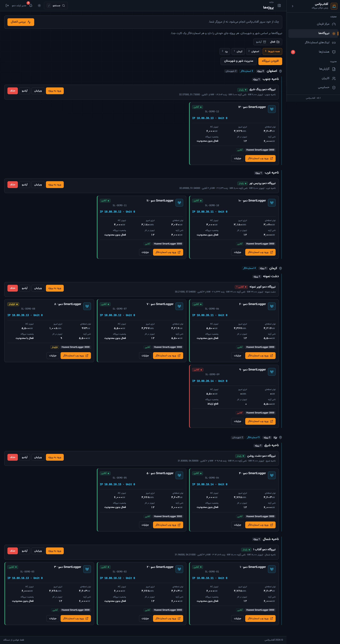Open لینک‌های اسمارت‌لاگر sidebar item
The height and width of the screenshot is (644, 340).
coord(313,43)
